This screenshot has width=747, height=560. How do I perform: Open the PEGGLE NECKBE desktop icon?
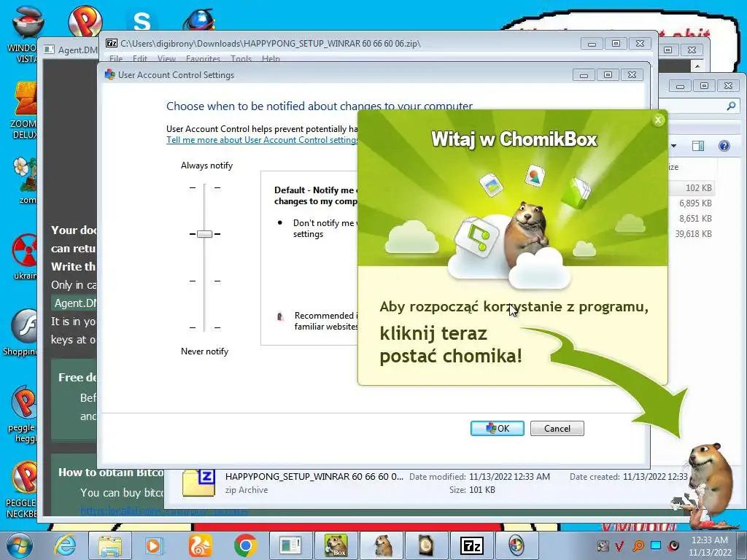[21, 489]
